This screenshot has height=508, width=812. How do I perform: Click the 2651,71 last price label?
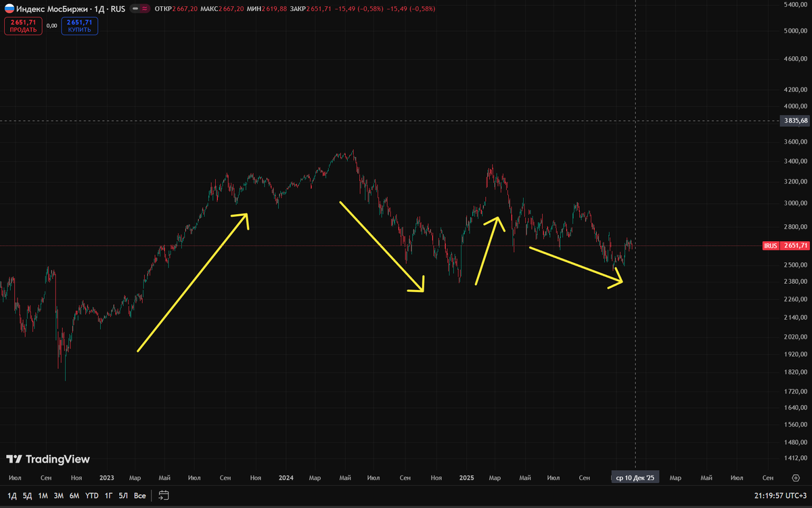pos(794,246)
